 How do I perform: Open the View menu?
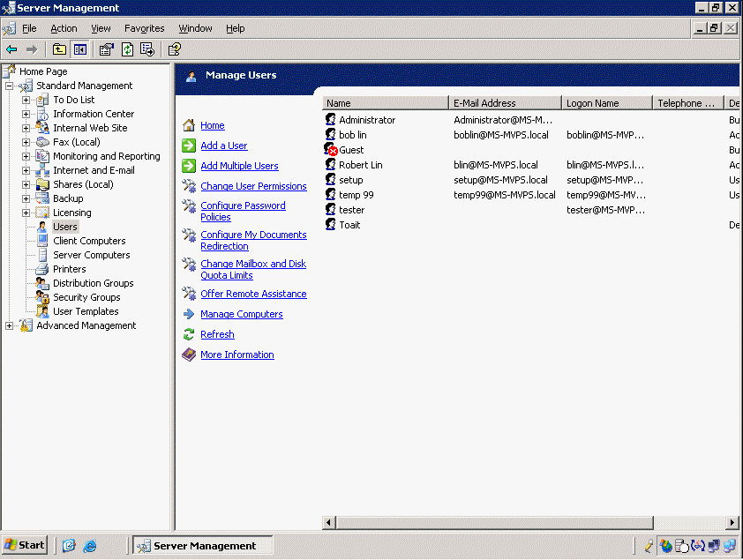pyautogui.click(x=101, y=28)
